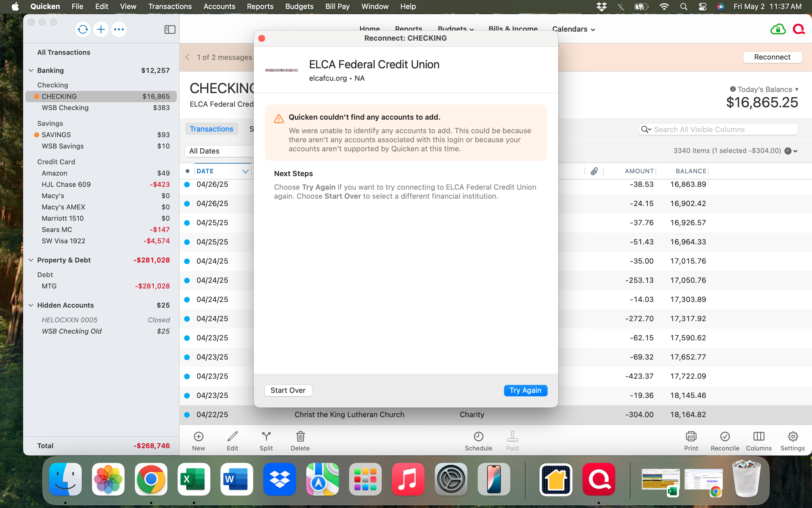The image size is (812, 508).
Task: Toggle cleared status dot for 04/25/25 -37.76 row
Action: pyautogui.click(x=187, y=223)
